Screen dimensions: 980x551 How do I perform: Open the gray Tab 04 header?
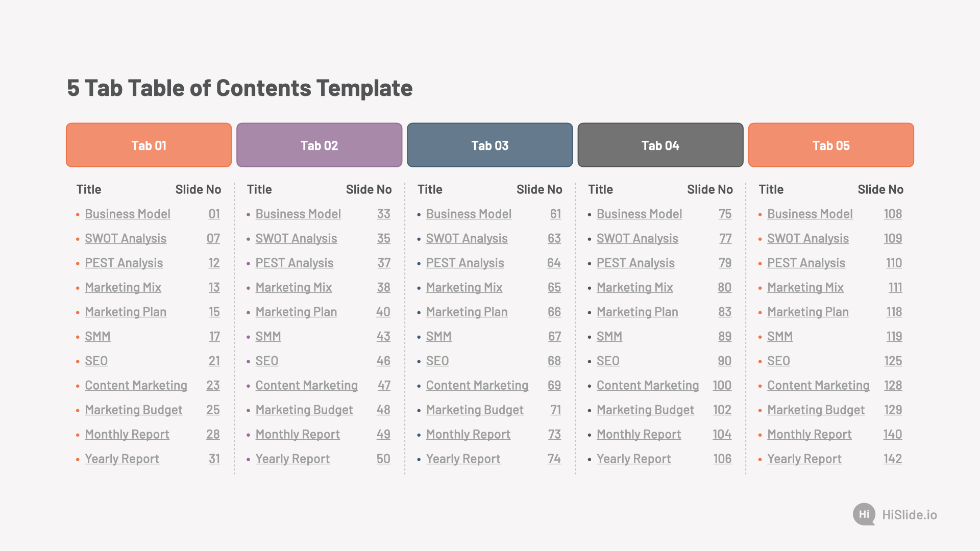point(660,145)
